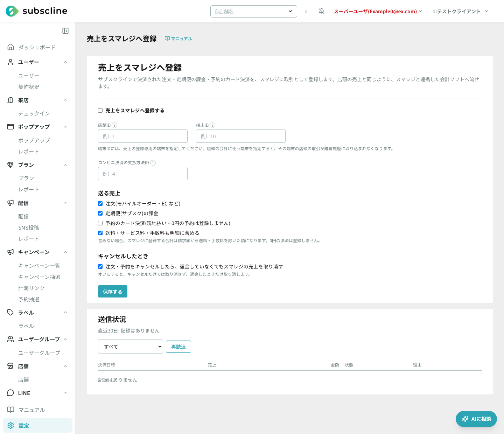Focus the 端末ID input field
This screenshot has height=434, width=504.
tap(241, 136)
